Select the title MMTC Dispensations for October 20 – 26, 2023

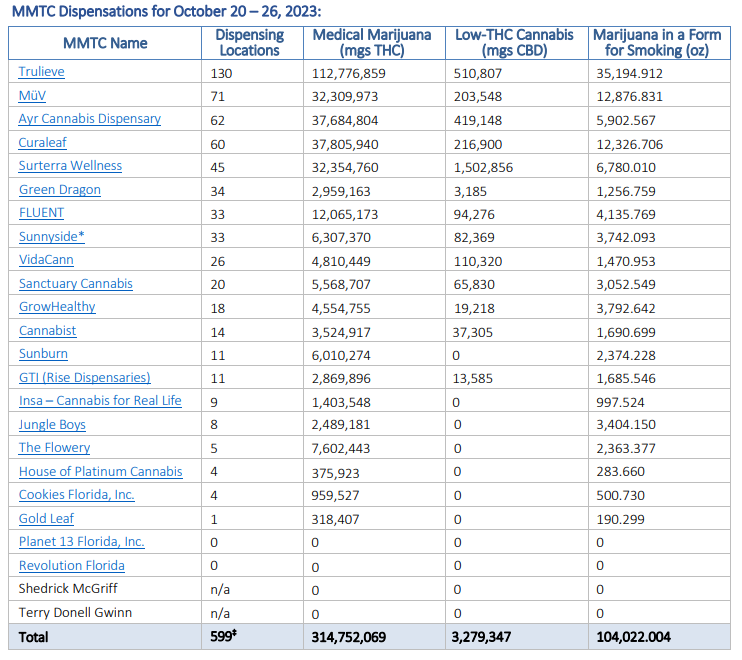tap(166, 11)
